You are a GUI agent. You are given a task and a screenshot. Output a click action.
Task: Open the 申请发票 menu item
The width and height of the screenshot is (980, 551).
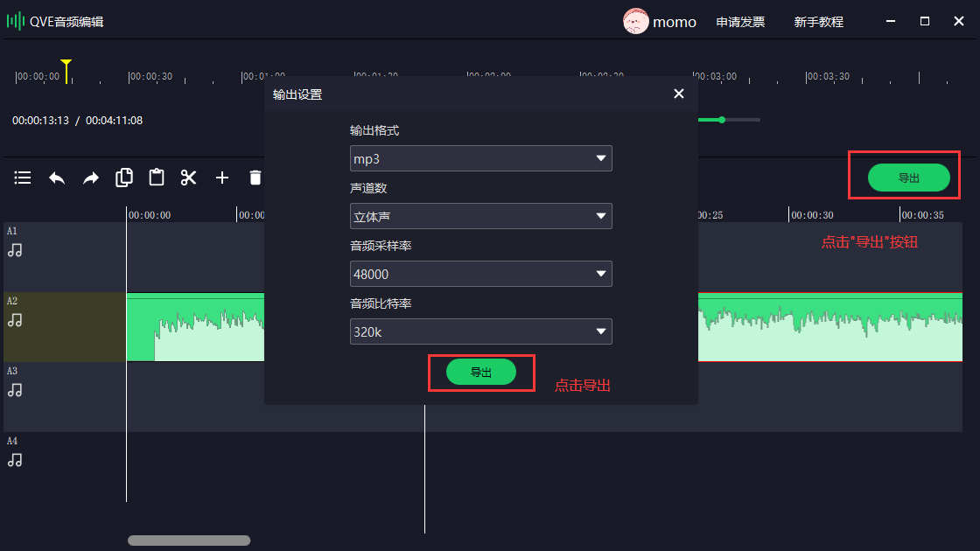740,22
